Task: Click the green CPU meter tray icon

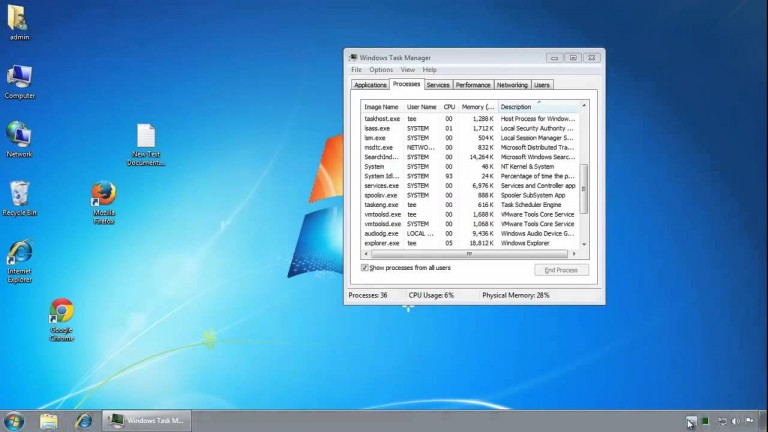Action: (705, 421)
